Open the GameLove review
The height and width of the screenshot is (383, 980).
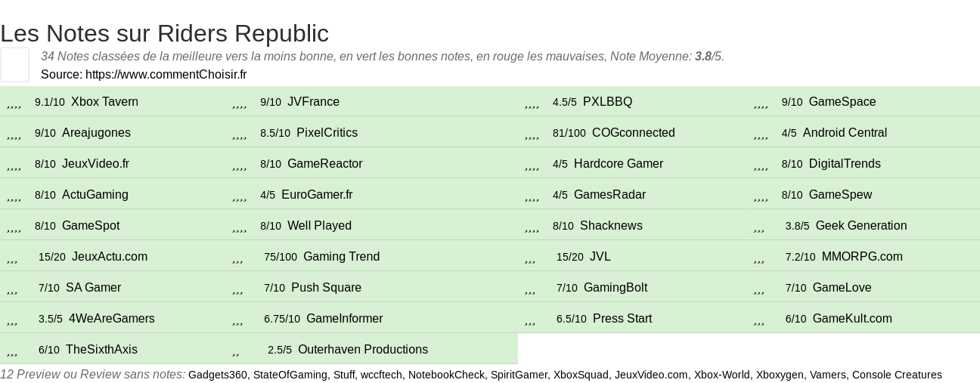(842, 288)
